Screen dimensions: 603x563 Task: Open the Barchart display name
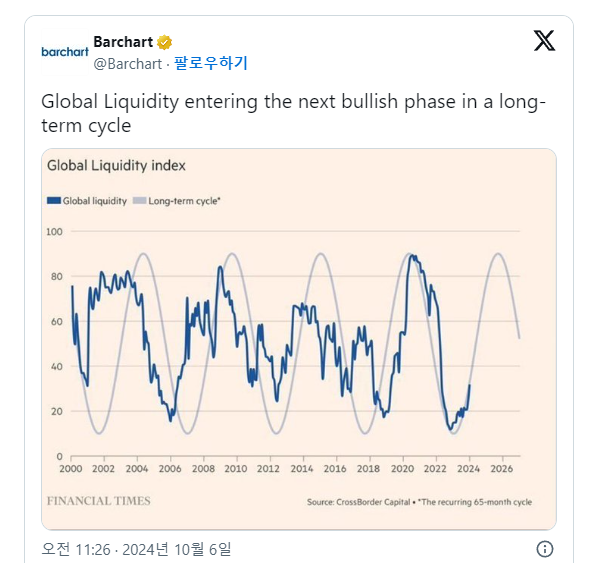coord(122,42)
